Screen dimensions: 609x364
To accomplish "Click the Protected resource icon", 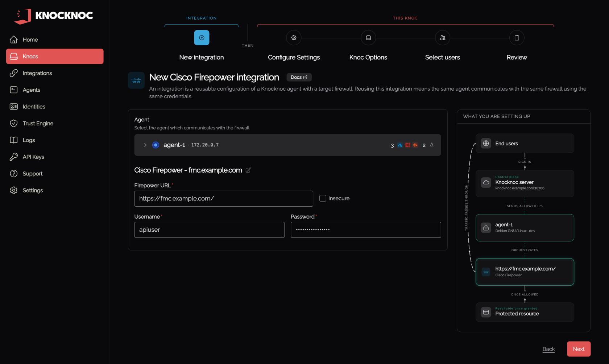I will point(486,312).
